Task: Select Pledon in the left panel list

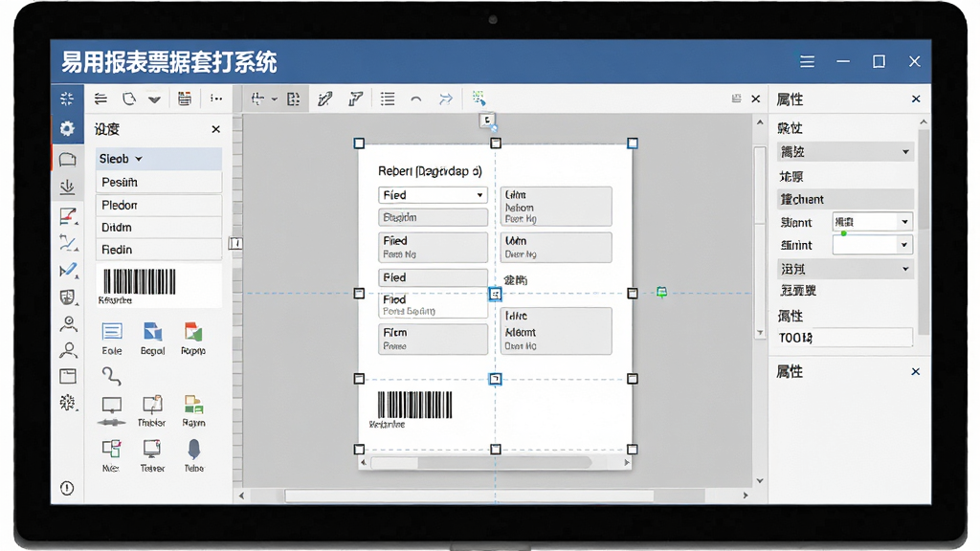Action: point(159,205)
